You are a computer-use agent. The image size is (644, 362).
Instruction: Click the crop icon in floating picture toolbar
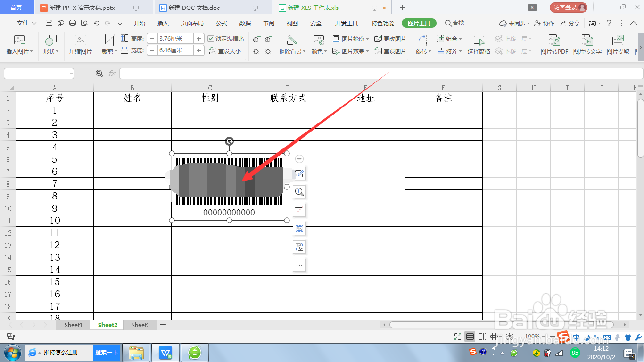tap(299, 210)
